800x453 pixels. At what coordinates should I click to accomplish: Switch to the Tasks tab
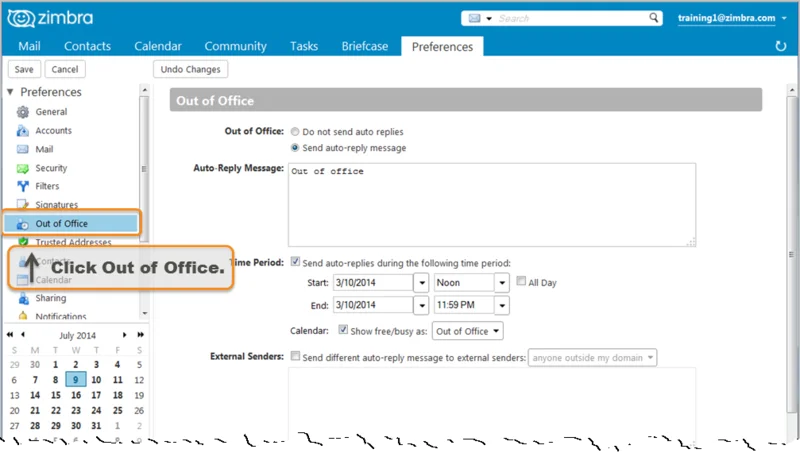tap(304, 46)
